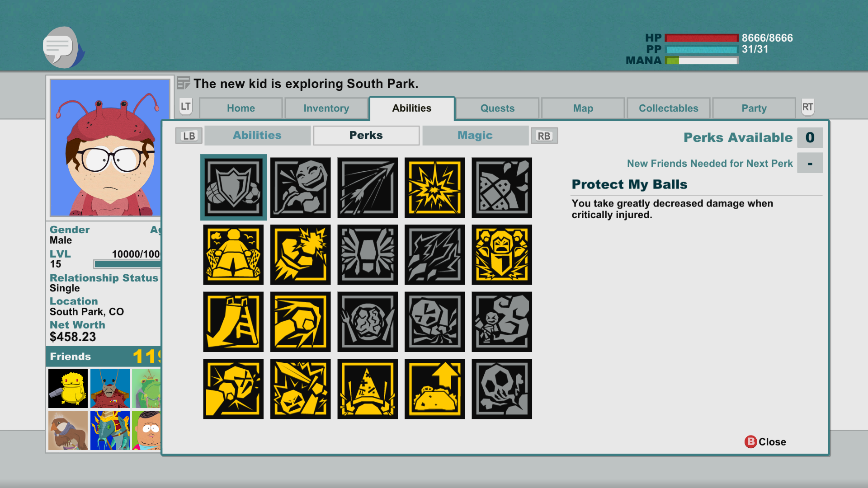Select the armored knight helmet perk icon
868x488 pixels.
(x=502, y=255)
